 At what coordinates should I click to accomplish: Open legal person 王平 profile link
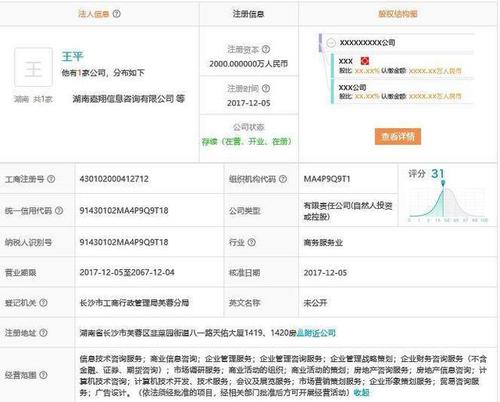click(x=72, y=56)
